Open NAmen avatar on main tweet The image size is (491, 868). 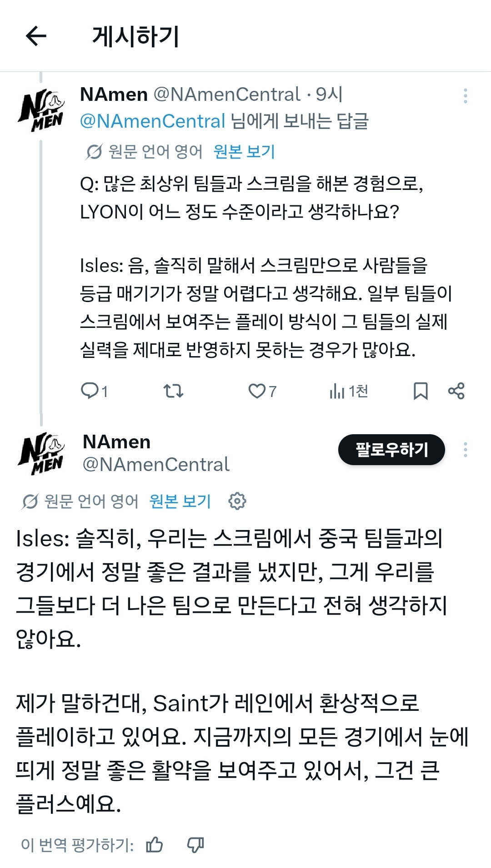click(x=41, y=454)
